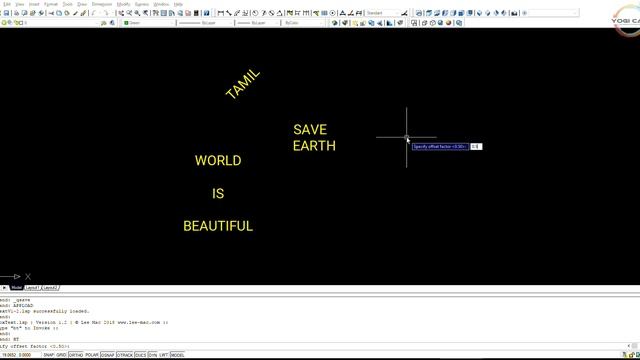Click the Undo arrow icon
The image size is (640, 360).
[94, 13]
